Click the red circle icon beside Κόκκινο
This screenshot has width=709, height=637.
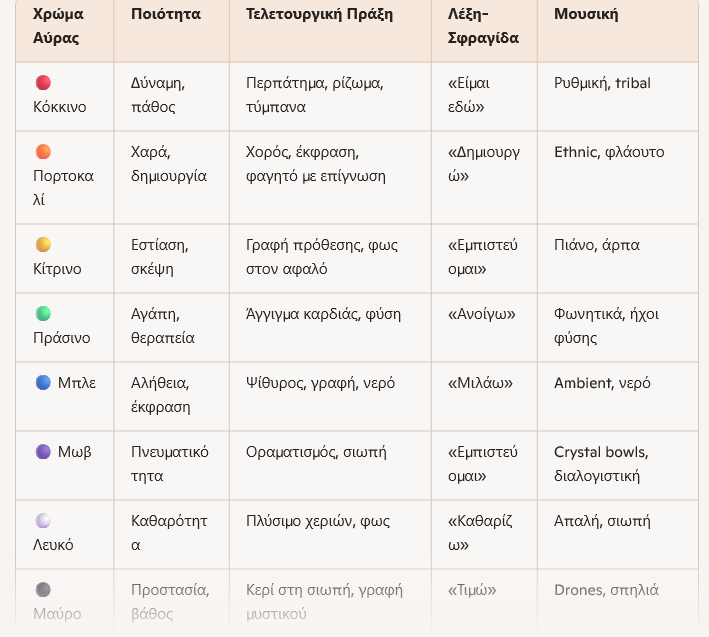[43, 83]
